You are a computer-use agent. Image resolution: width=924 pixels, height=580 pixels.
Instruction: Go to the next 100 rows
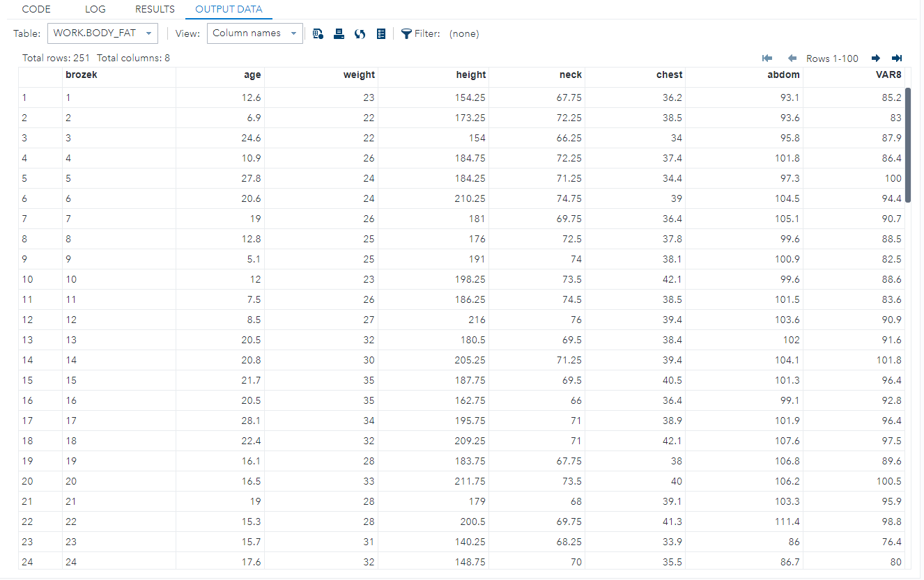click(876, 58)
